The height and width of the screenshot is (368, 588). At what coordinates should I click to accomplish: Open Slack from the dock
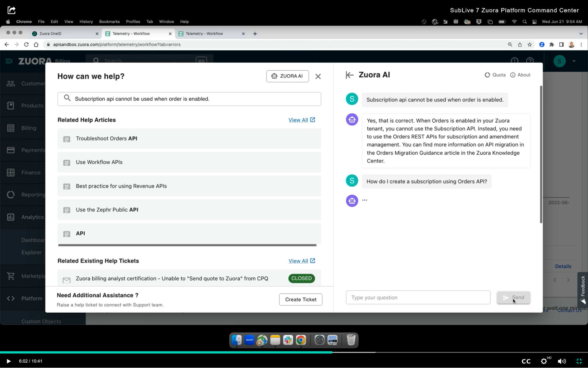coord(288,340)
